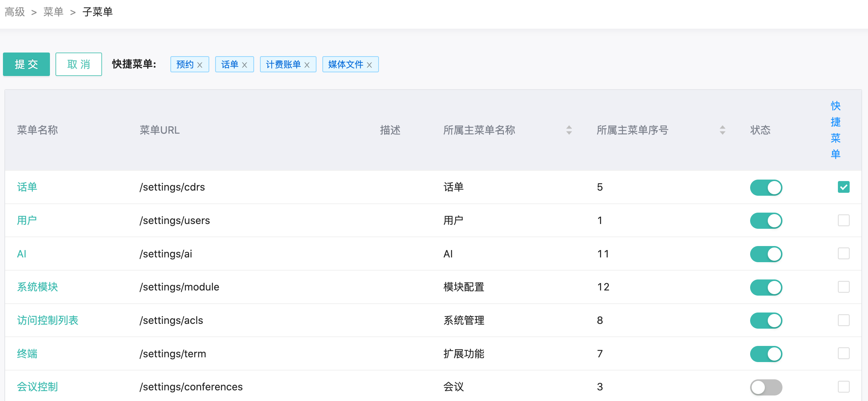The image size is (868, 401).
Task: Click the 菜单URL column header
Action: (x=160, y=130)
